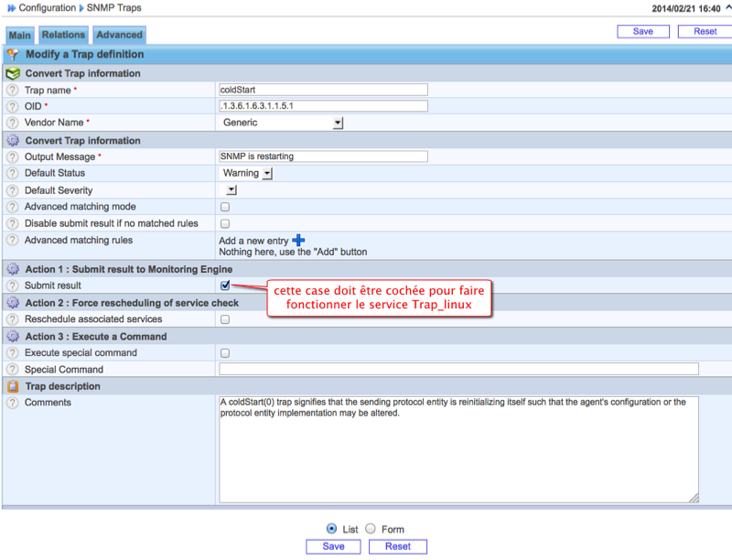The height and width of the screenshot is (560, 732).
Task: Click the bottom Reset button
Action: [397, 546]
